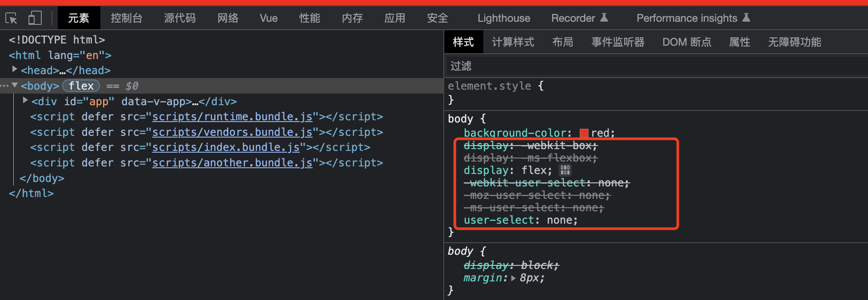Open the 源代码 tab
The image size is (868, 300).
180,18
